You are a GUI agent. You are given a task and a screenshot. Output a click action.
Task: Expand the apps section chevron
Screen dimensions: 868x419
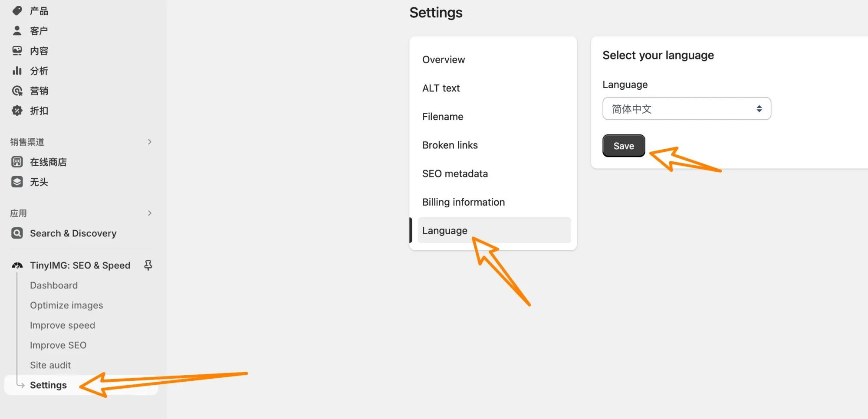pyautogui.click(x=150, y=213)
